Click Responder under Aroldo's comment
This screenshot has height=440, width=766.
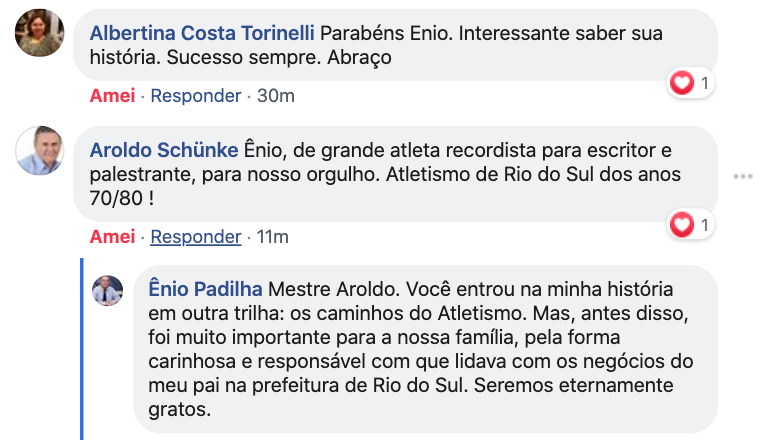(x=196, y=237)
